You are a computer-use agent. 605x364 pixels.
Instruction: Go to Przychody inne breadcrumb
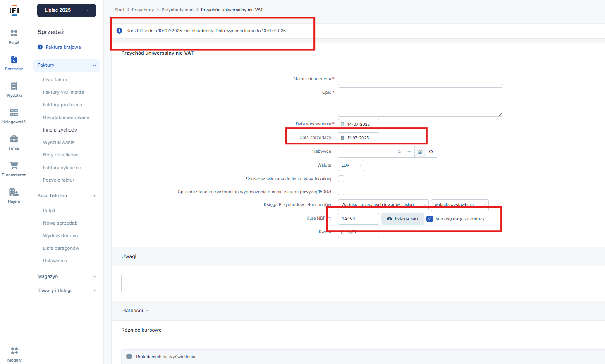[177, 10]
